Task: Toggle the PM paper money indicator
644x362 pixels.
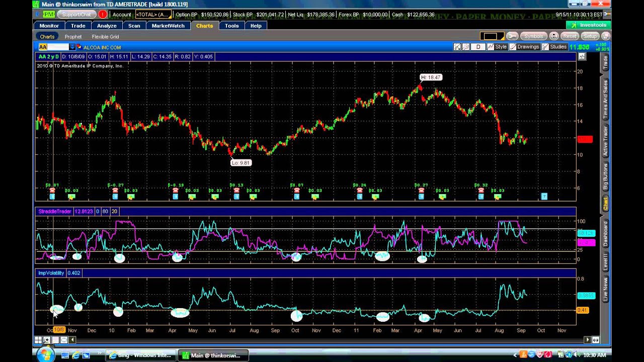Action: [48, 15]
